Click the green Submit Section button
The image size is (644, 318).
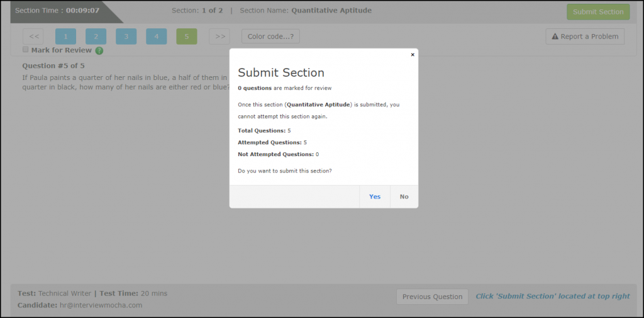pos(597,12)
